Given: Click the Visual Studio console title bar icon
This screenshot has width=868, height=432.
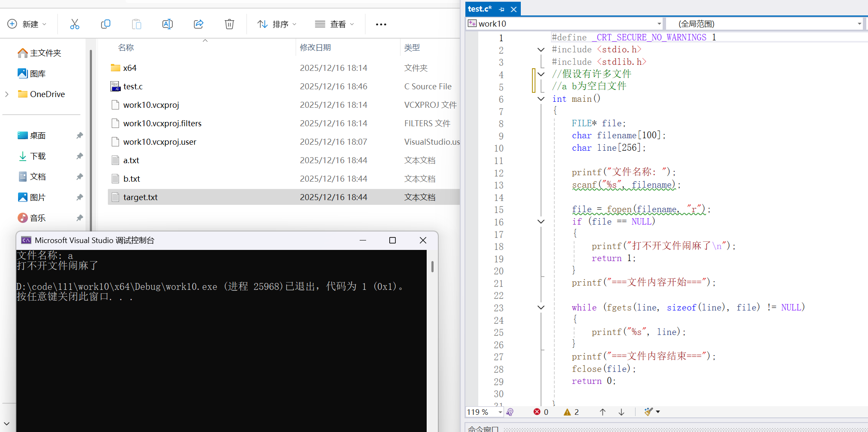Looking at the screenshot, I should (26, 240).
